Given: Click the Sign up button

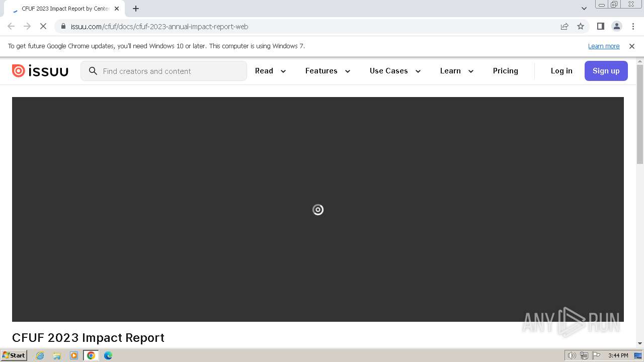Looking at the screenshot, I should point(606,71).
